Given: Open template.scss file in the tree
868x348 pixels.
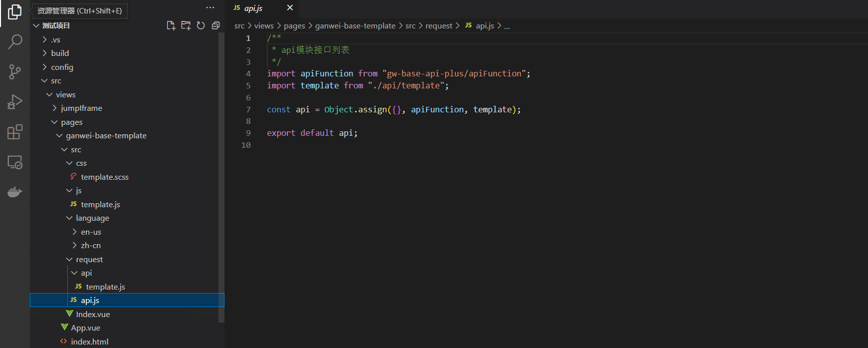Looking at the screenshot, I should pos(105,177).
